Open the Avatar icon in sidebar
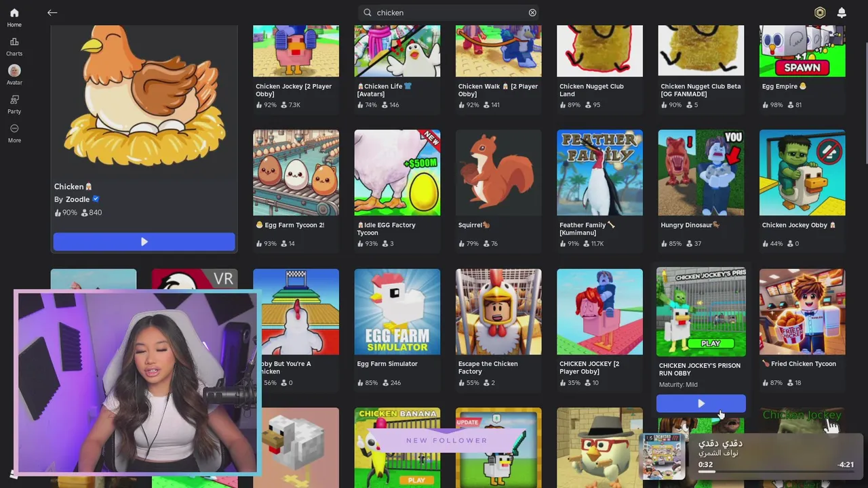The height and width of the screenshot is (488, 868). 14,70
